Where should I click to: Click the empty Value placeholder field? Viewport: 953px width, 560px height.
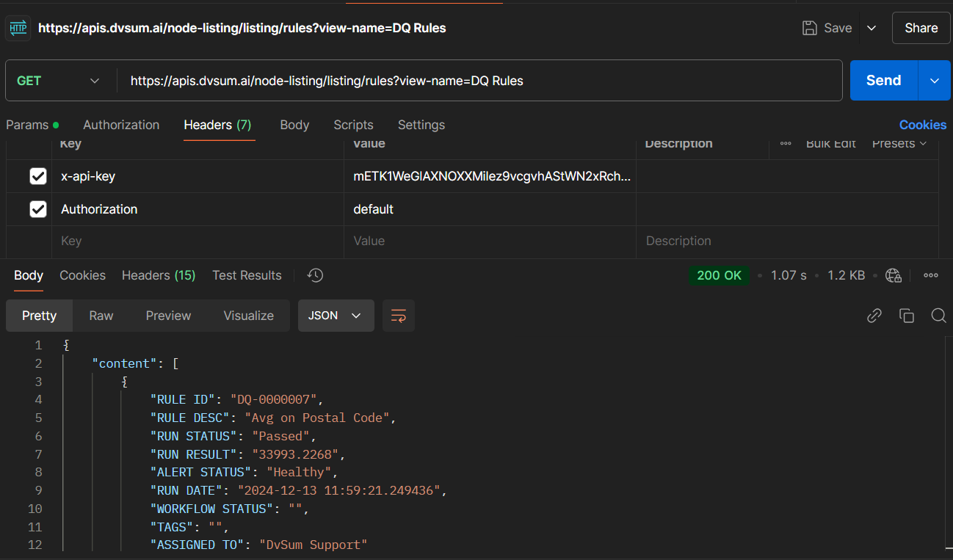tap(490, 241)
